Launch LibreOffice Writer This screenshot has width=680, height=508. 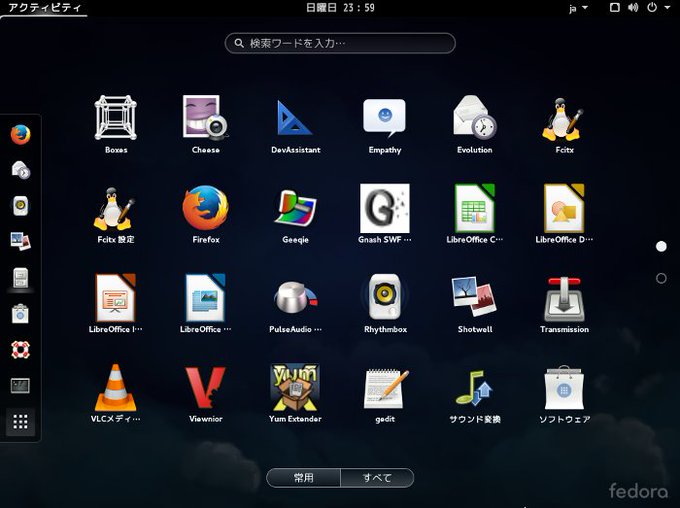coord(206,304)
